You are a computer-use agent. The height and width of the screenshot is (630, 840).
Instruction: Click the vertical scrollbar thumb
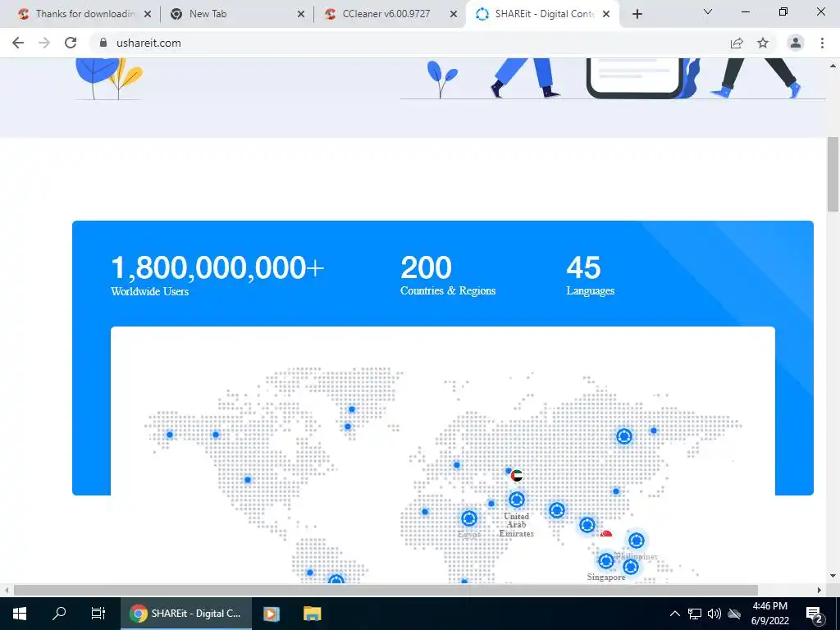click(833, 174)
